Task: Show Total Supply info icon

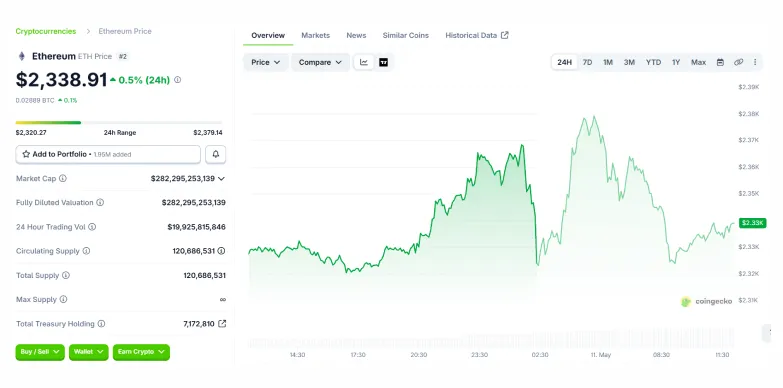Action: pos(65,275)
